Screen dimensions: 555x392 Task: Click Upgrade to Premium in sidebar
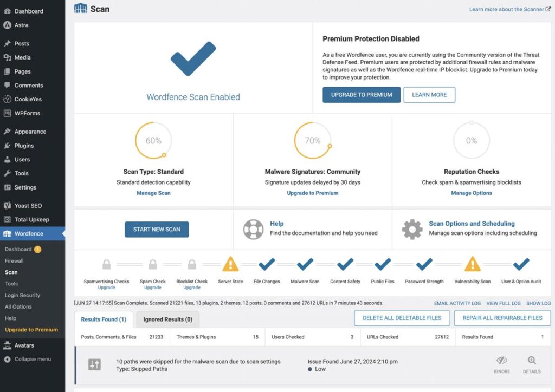pos(31,329)
